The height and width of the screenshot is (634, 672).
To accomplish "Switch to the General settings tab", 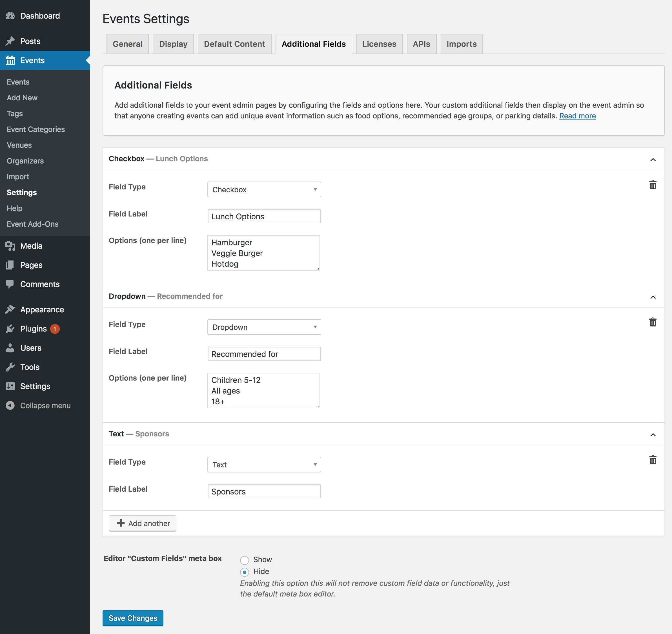I will point(127,43).
